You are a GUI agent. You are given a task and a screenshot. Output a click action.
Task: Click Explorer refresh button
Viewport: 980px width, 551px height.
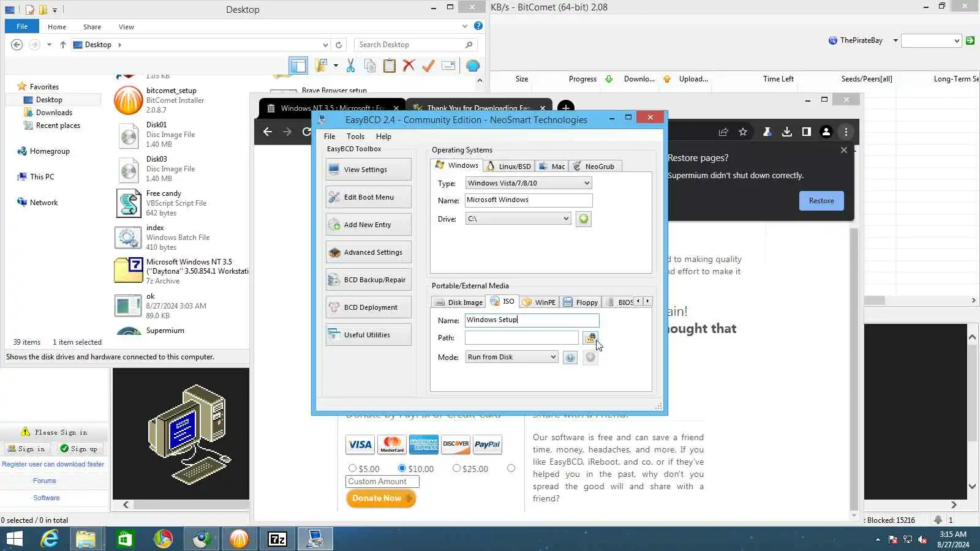tap(339, 45)
